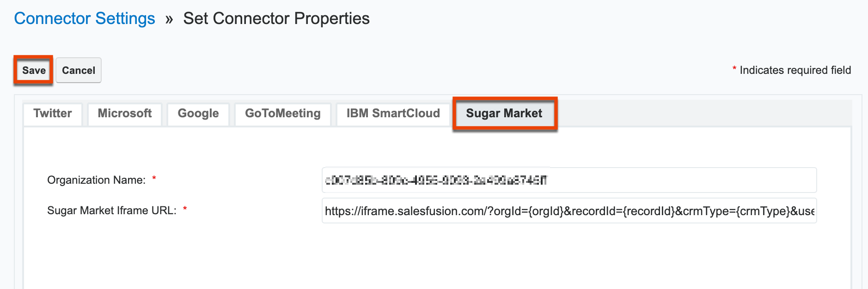Switch to the Twitter tab
The height and width of the screenshot is (289, 868).
coord(53,114)
